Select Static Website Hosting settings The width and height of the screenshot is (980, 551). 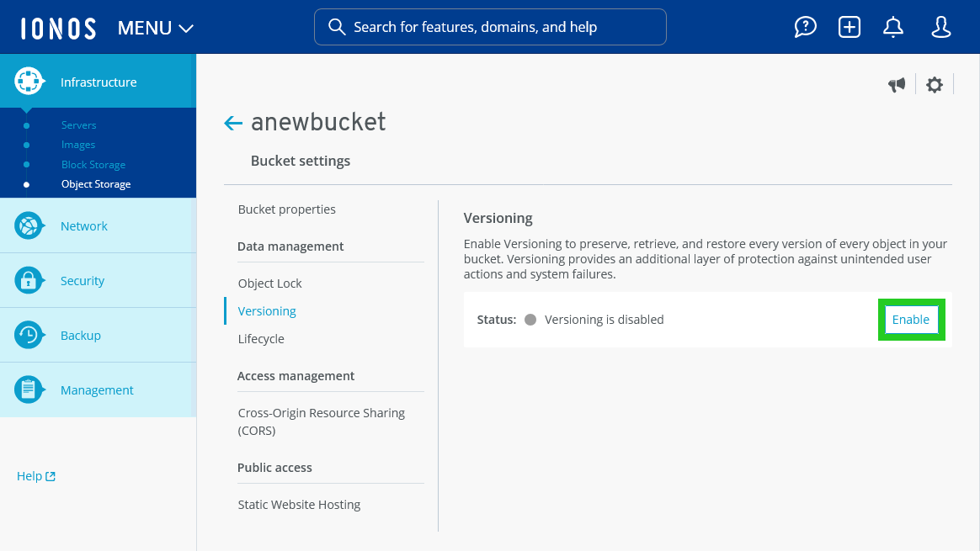point(299,504)
